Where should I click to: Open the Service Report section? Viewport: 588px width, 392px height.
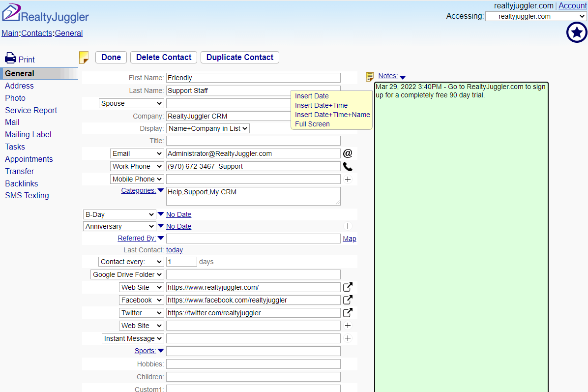pos(31,110)
